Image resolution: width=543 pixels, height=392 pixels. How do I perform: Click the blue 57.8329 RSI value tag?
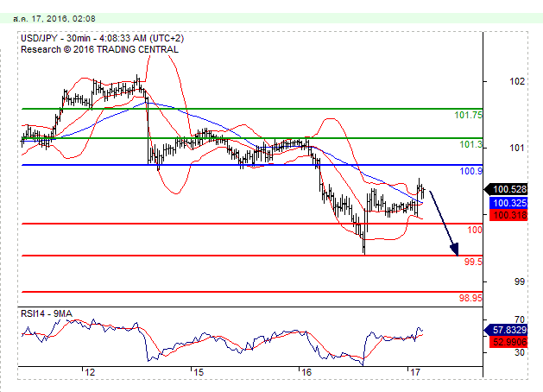[x=506, y=330]
